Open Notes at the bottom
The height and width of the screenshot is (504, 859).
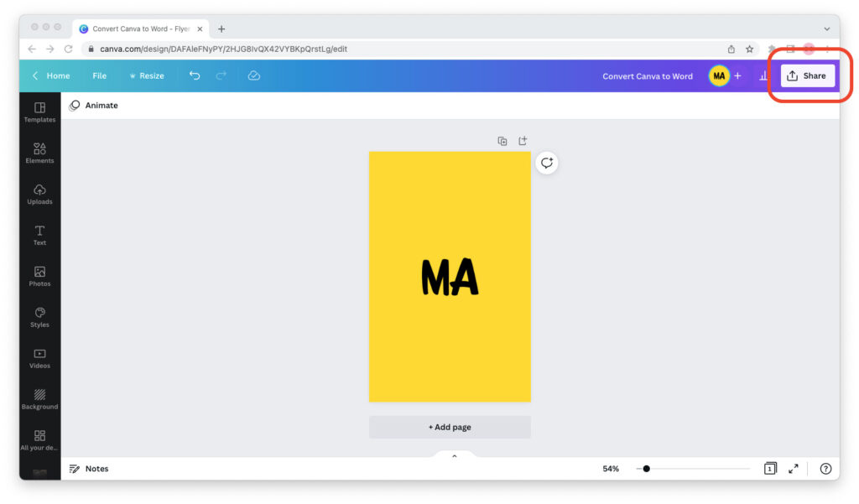coord(89,469)
